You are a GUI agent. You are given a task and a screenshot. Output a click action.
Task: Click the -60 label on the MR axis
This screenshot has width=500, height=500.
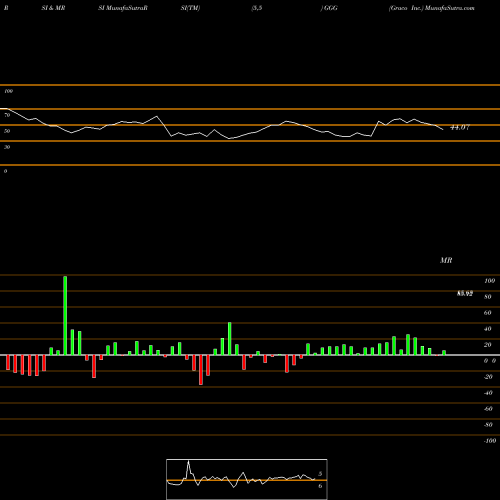pyautogui.click(x=488, y=409)
